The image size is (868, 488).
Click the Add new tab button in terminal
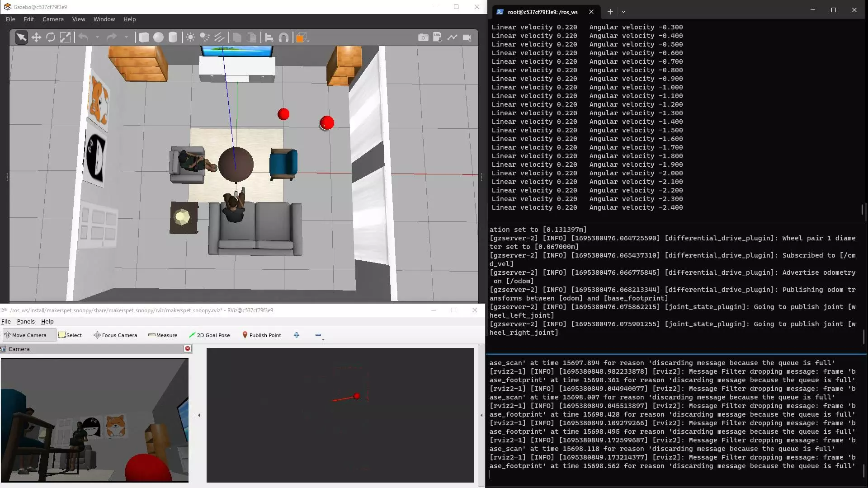pyautogui.click(x=609, y=11)
